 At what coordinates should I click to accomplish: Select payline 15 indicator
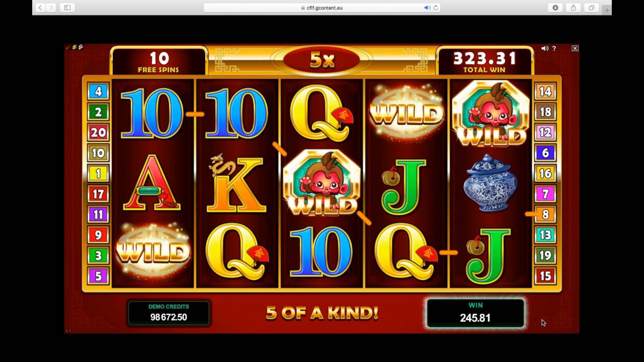[545, 276]
